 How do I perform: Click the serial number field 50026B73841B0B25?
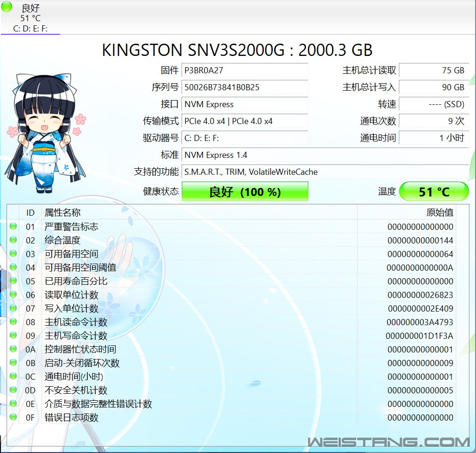coord(245,87)
